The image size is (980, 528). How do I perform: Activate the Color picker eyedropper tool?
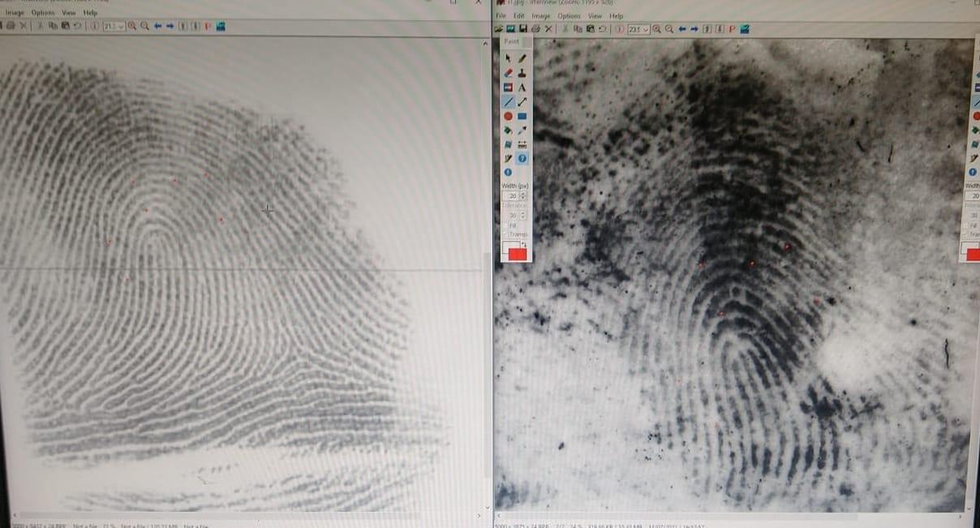(x=522, y=131)
